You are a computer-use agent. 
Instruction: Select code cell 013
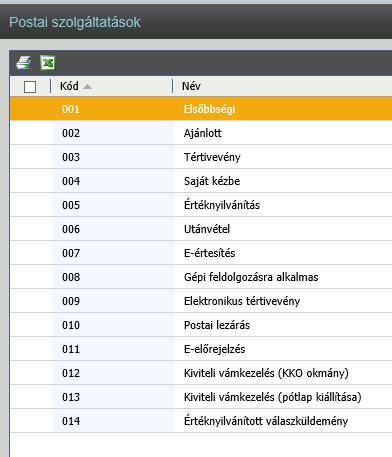point(71,397)
